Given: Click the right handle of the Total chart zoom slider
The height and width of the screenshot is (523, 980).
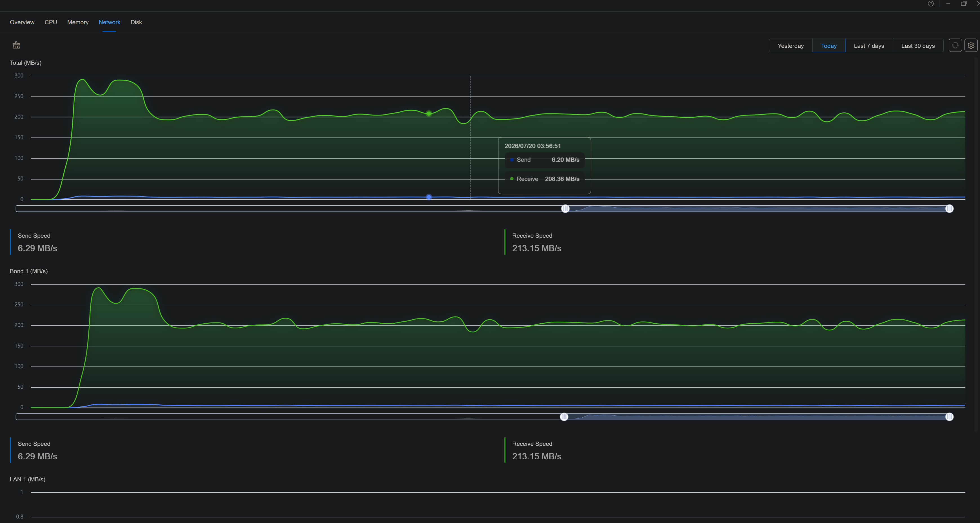Looking at the screenshot, I should (x=949, y=208).
